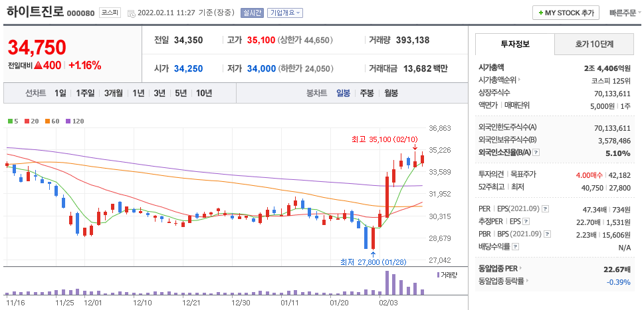Click the calendar clock icon beside date

click(132, 13)
